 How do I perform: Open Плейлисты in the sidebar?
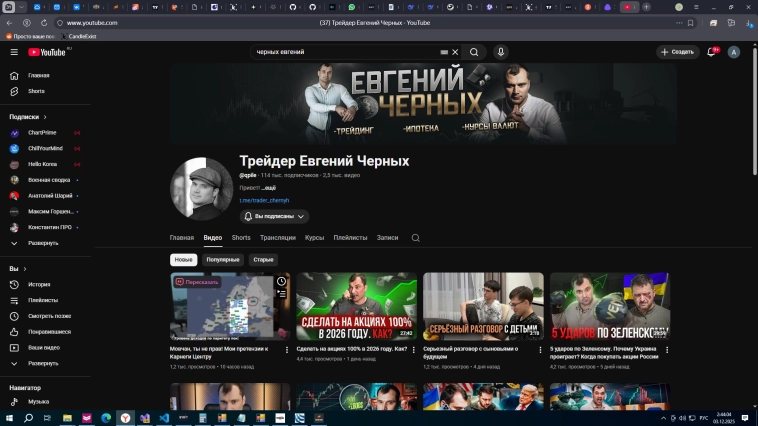(x=45, y=300)
